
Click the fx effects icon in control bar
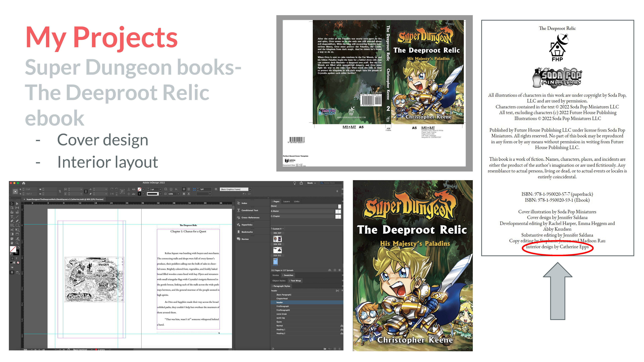(176, 189)
